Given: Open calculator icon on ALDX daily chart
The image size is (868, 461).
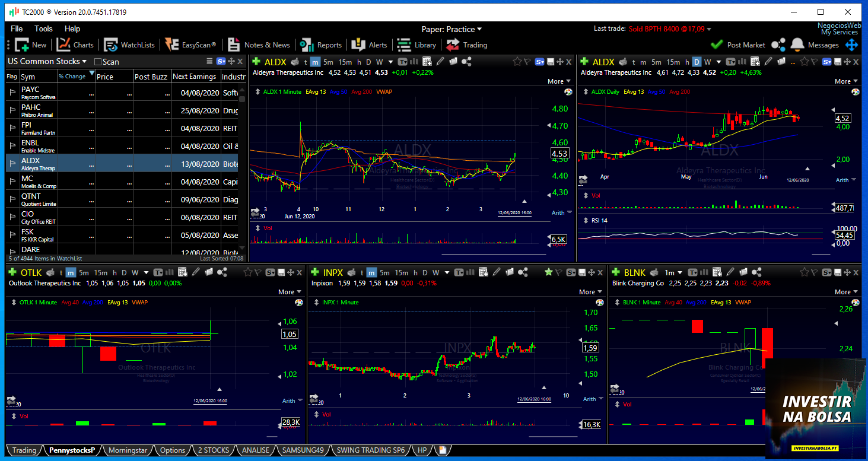Looking at the screenshot, I should pos(755,62).
